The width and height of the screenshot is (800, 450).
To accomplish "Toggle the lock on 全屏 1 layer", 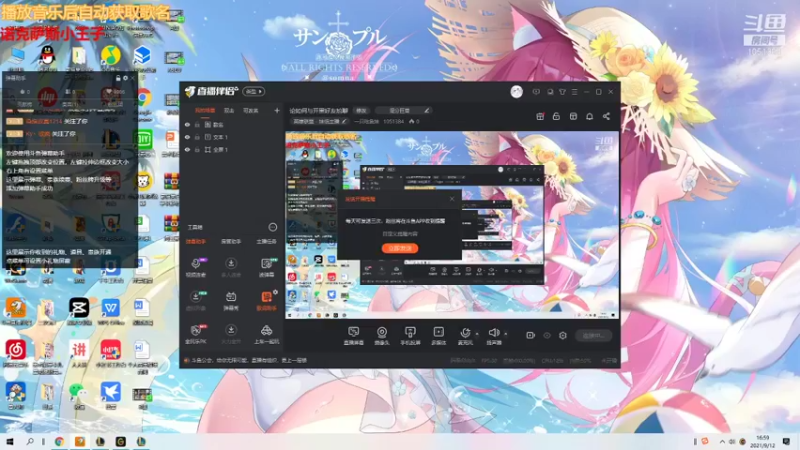I will pyautogui.click(x=197, y=149).
